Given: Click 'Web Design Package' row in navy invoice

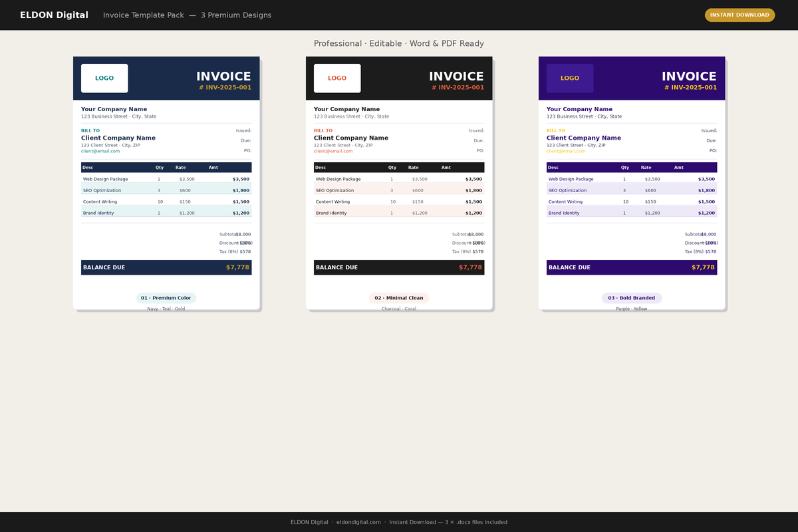Looking at the screenshot, I should tap(166, 179).
